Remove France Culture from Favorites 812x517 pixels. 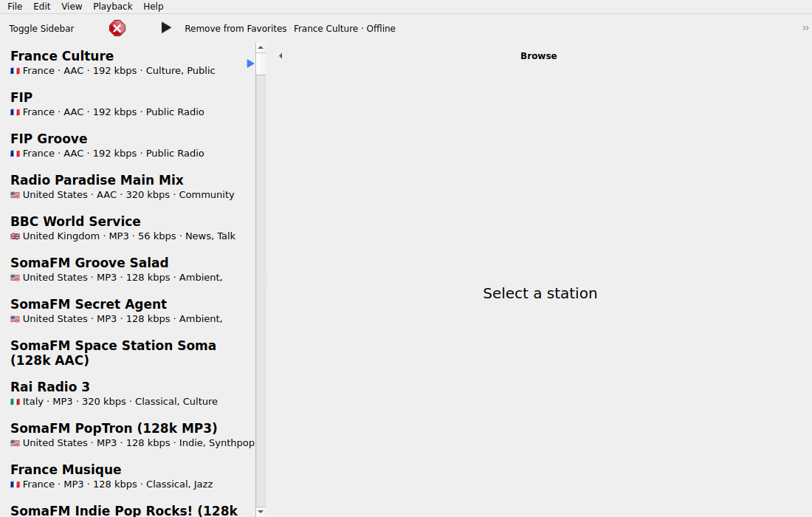pos(235,29)
